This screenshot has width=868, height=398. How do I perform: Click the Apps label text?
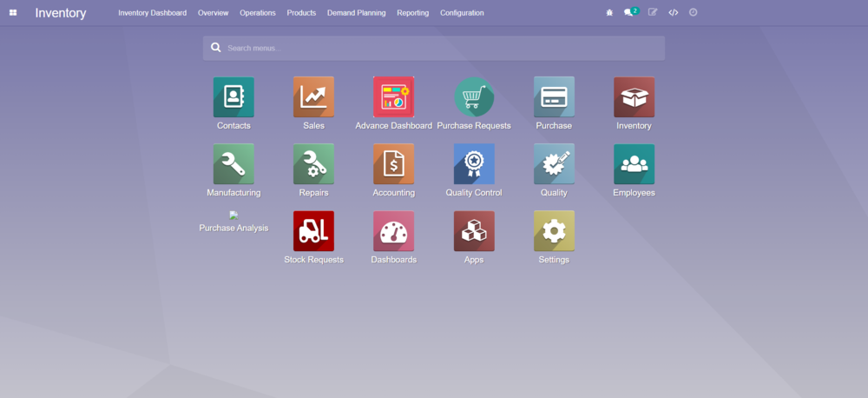[x=474, y=260]
